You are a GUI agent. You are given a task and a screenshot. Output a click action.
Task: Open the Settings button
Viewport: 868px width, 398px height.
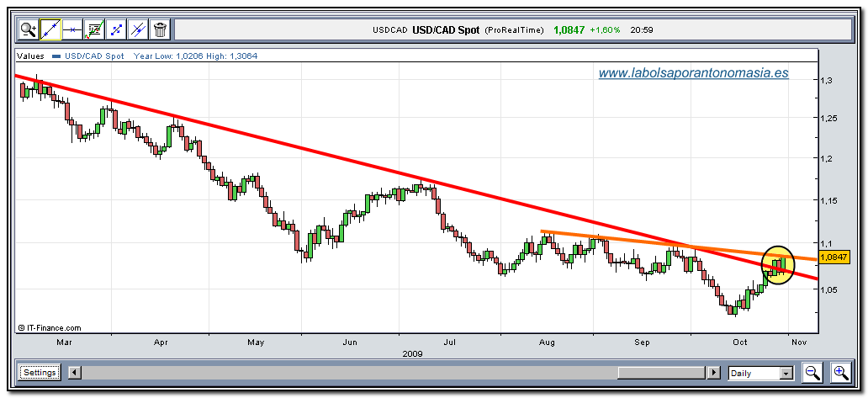tap(40, 373)
